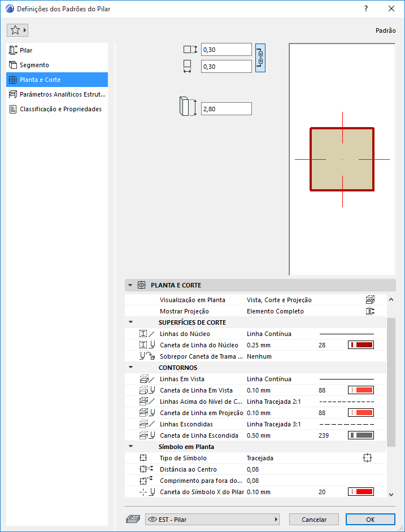Collapse the SUPERFÍCIES DE CORTE group
The height and width of the screenshot is (532, 405).
pyautogui.click(x=131, y=322)
